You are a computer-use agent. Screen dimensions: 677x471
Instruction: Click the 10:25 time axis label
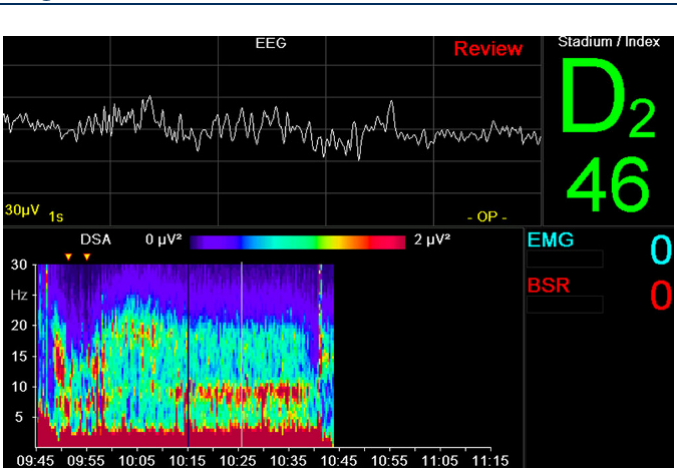[x=238, y=461]
